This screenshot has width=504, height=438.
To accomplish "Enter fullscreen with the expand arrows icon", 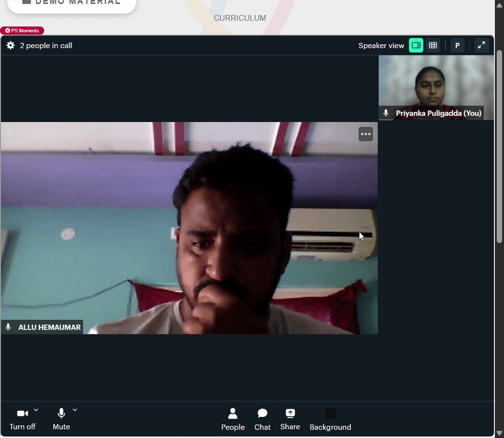I will [x=481, y=45].
